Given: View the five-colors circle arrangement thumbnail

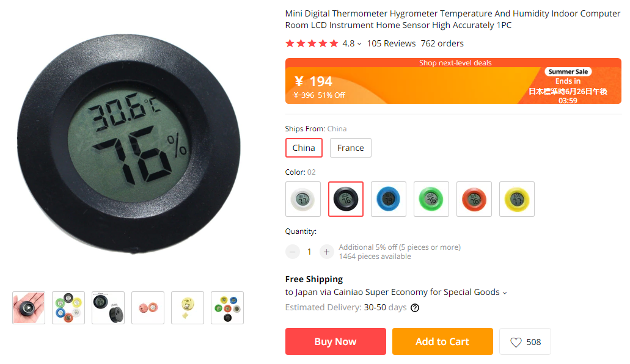Looking at the screenshot, I should pyautogui.click(x=68, y=308).
